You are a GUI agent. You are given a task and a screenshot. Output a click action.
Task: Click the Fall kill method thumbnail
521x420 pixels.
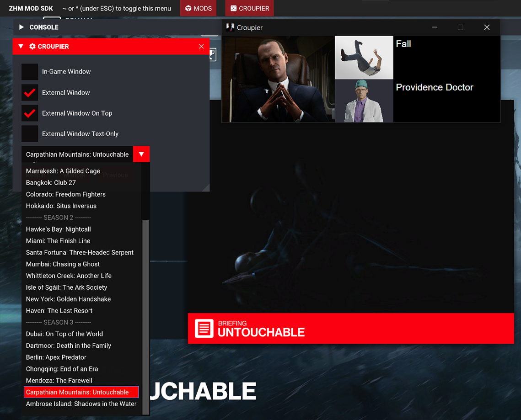coord(364,58)
